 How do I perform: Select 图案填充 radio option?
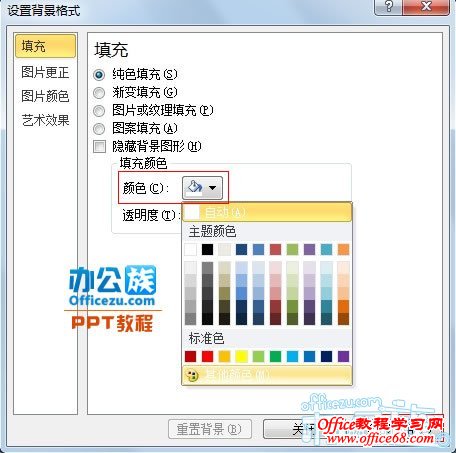[x=99, y=129]
